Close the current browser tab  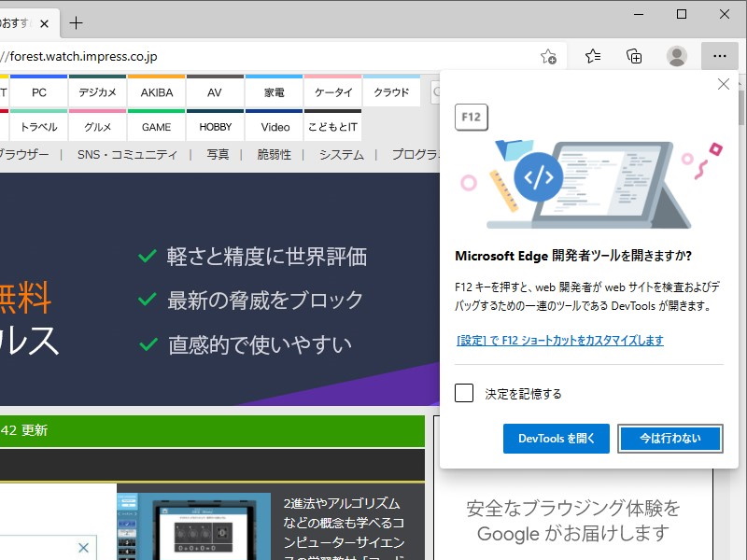[43, 24]
